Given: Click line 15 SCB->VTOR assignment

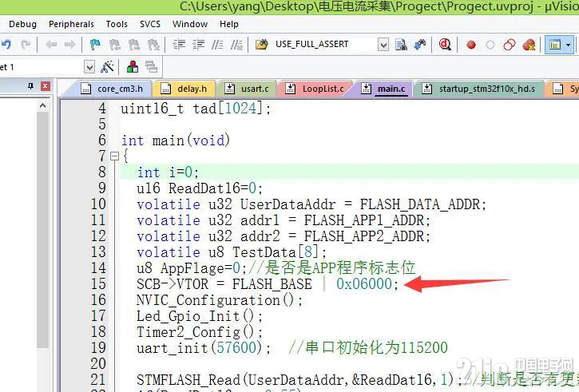Looking at the screenshot, I should (268, 284).
